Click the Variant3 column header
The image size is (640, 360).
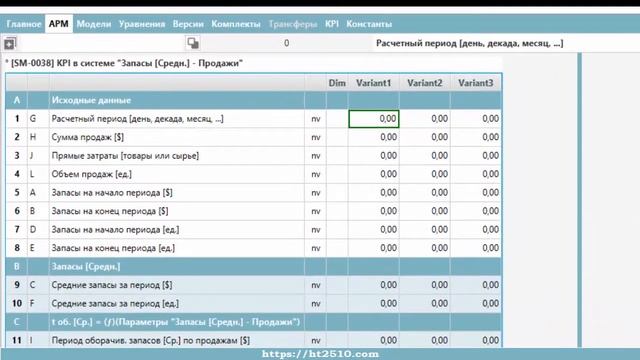pos(476,83)
